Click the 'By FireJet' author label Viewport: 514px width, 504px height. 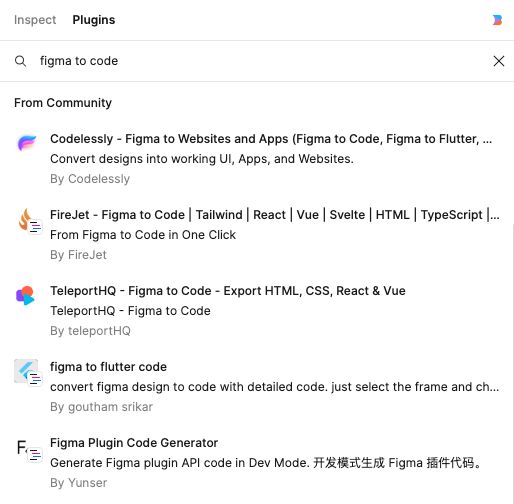point(78,255)
